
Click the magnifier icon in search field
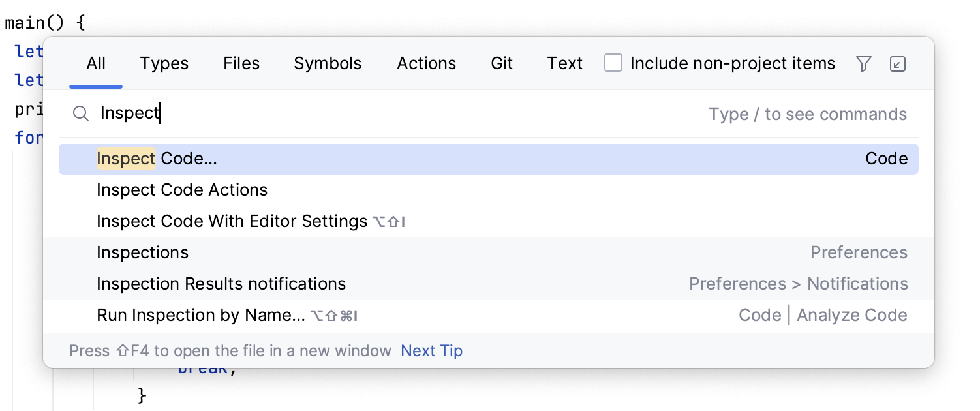tap(81, 114)
